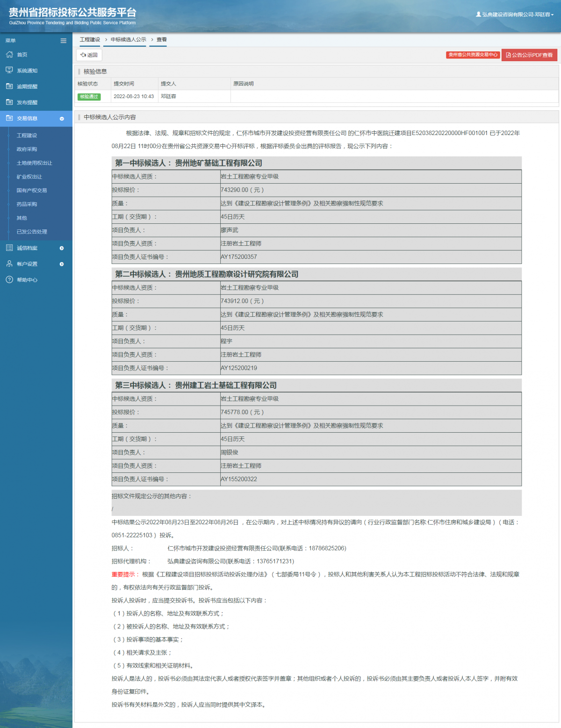Viewport: 561px width, 728px height.
Task: Open 帮助中心 in the sidebar
Action: click(27, 280)
